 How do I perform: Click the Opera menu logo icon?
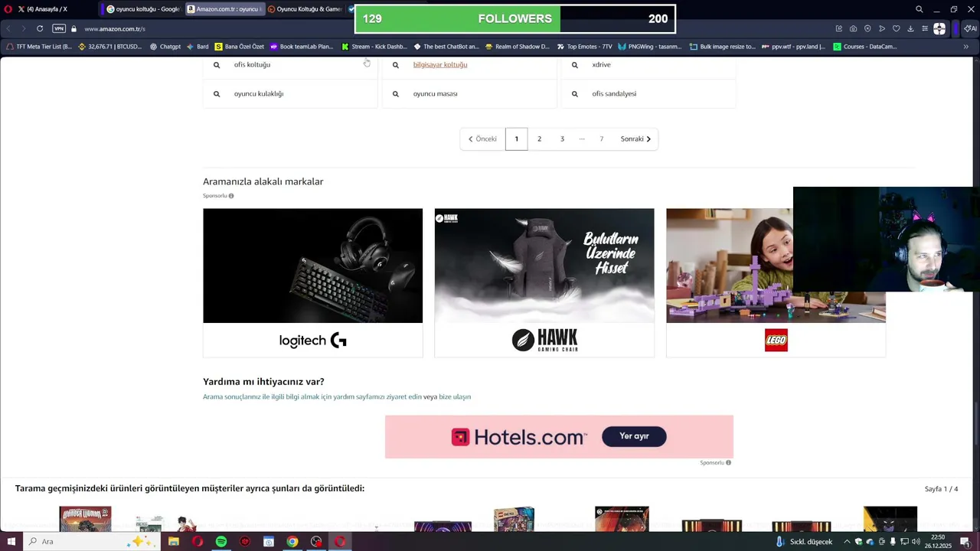tap(8, 9)
